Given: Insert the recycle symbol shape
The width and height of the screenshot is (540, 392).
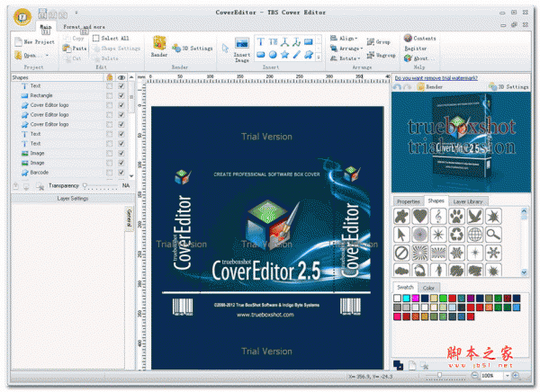Looking at the screenshot, I should click(457, 235).
